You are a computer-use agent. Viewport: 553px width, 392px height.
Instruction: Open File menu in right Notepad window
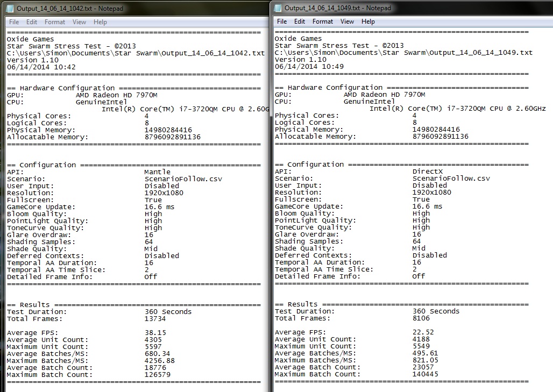[282, 22]
